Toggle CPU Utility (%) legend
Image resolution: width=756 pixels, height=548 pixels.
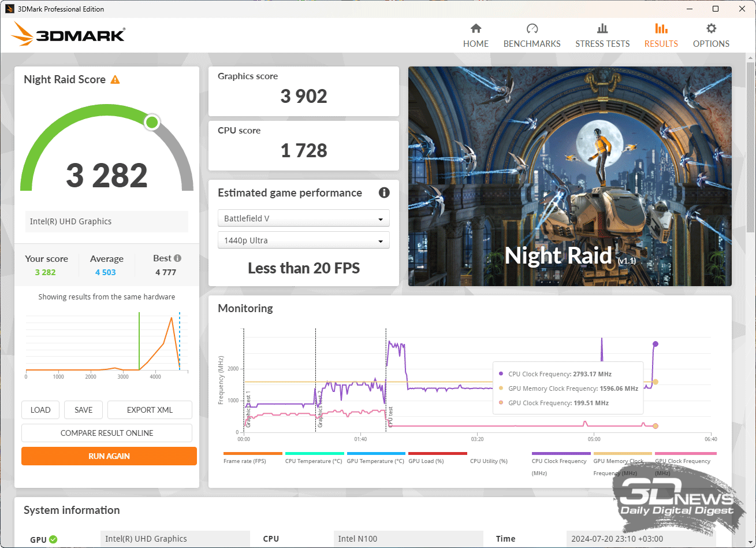point(489,461)
